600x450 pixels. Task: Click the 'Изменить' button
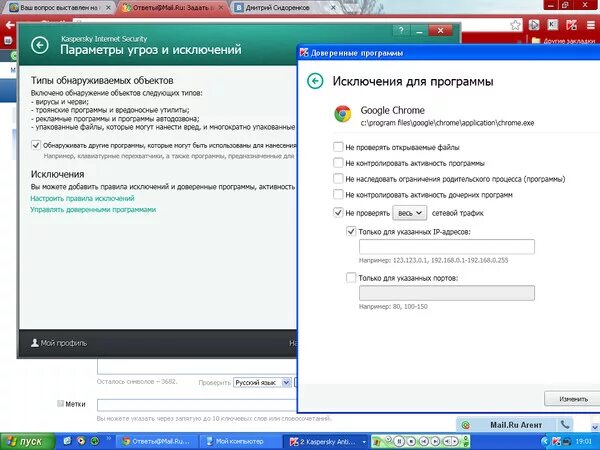point(573,399)
